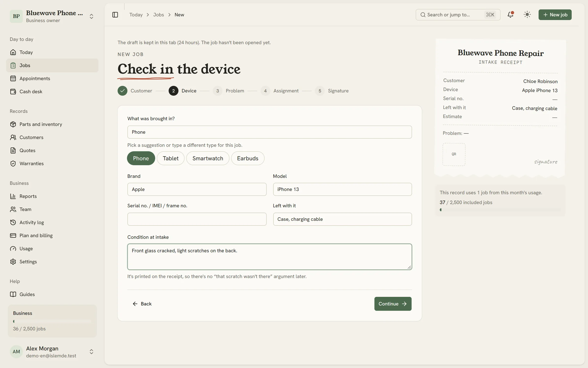Toggle the sidebar panel icon
Screen dimensions: 588x368
(115, 15)
